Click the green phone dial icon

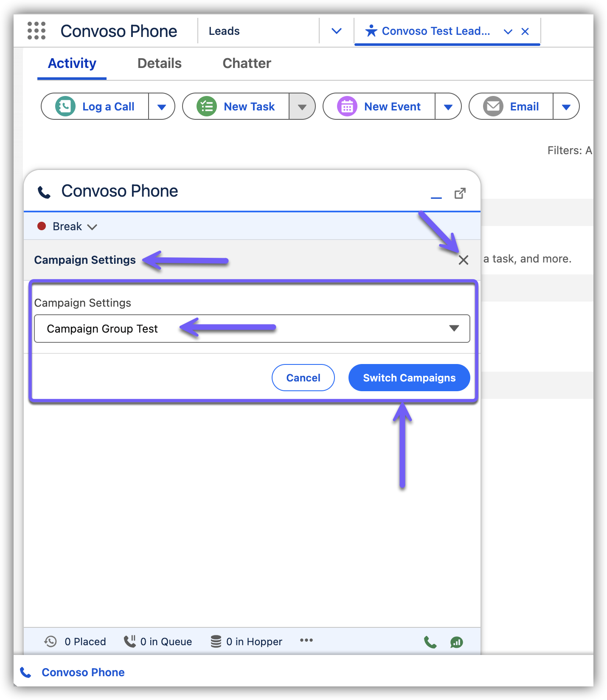(x=430, y=642)
